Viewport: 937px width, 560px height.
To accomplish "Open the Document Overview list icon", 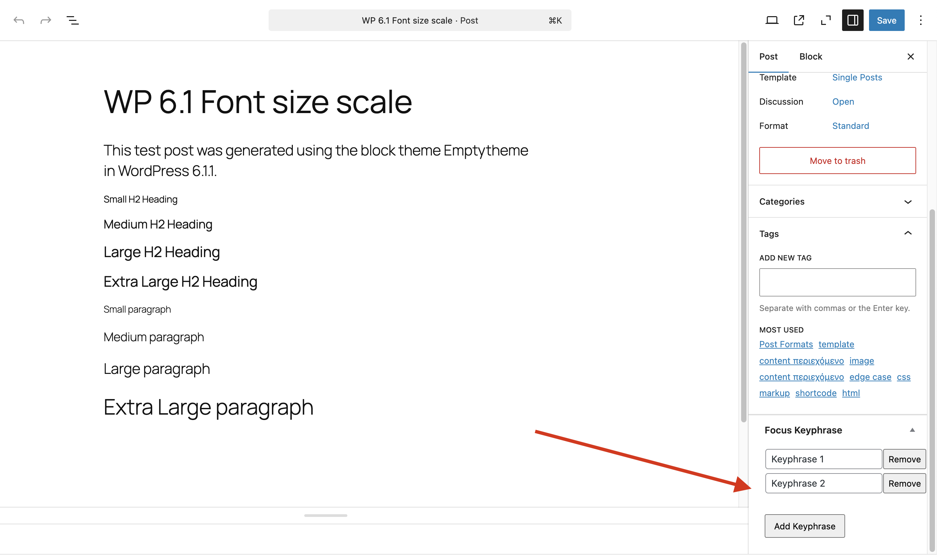I will 72,20.
